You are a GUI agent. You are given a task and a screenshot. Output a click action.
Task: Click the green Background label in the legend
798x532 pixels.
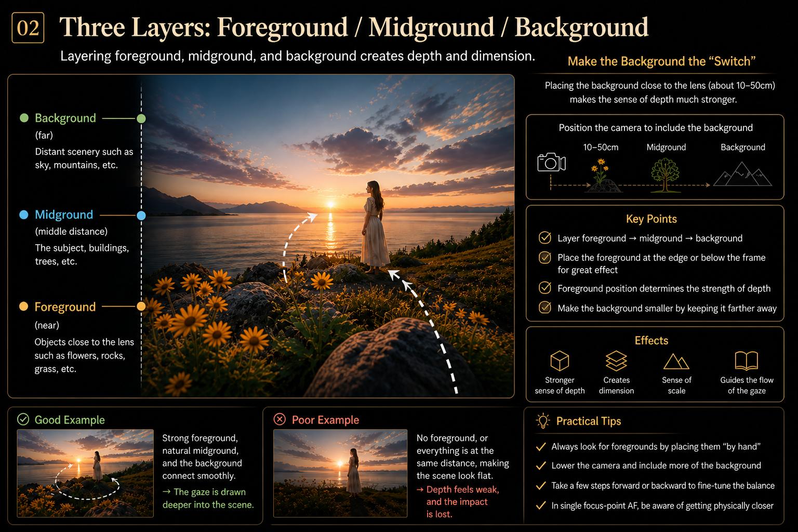[65, 118]
